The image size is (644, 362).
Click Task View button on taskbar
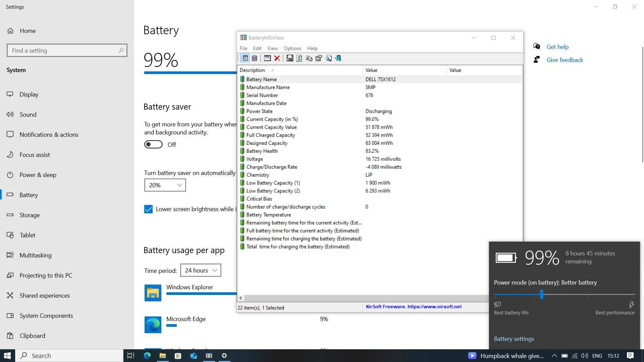(131, 356)
